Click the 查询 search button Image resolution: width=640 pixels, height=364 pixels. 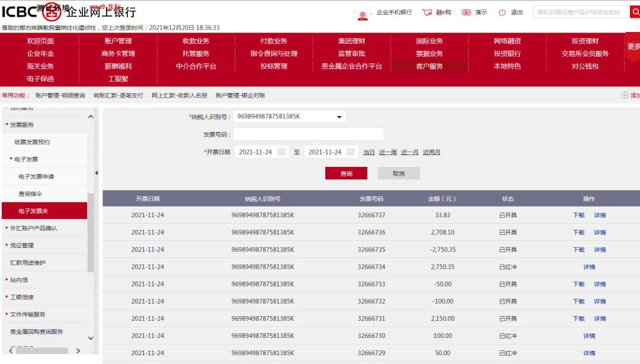click(x=346, y=173)
